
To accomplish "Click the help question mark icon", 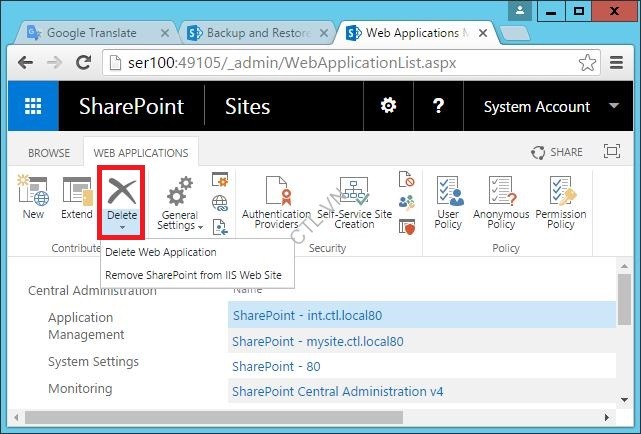I will (x=438, y=107).
